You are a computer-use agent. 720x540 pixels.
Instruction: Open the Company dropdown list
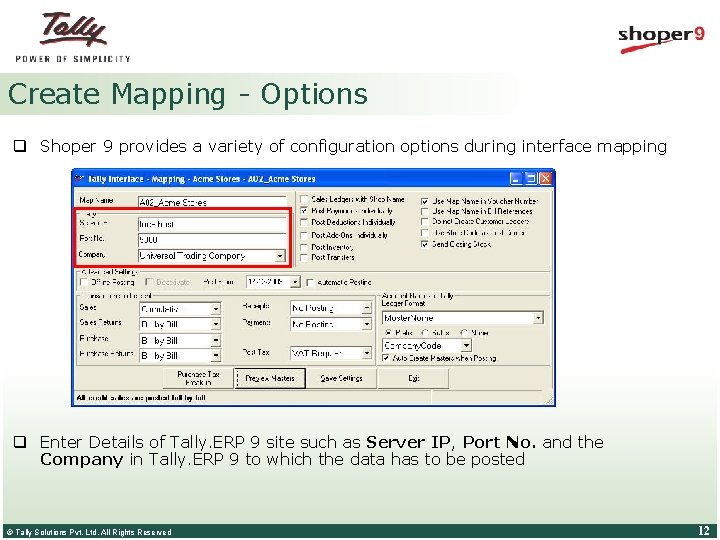(280, 256)
